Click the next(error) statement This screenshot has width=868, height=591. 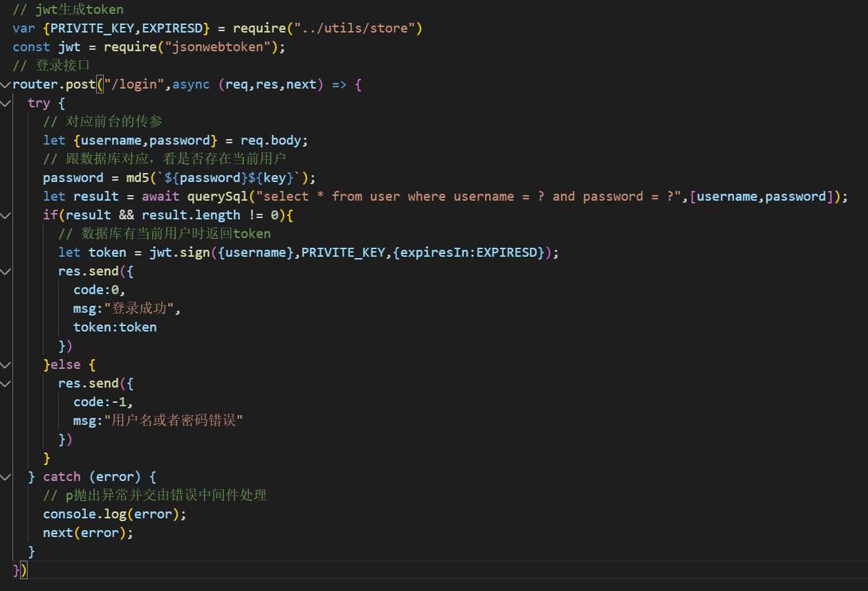pyautogui.click(x=88, y=533)
